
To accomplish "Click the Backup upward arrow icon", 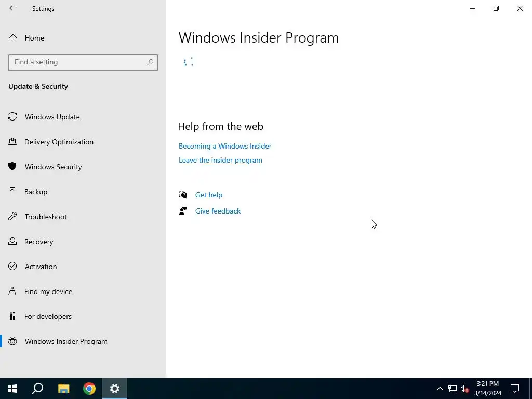I will point(12,191).
